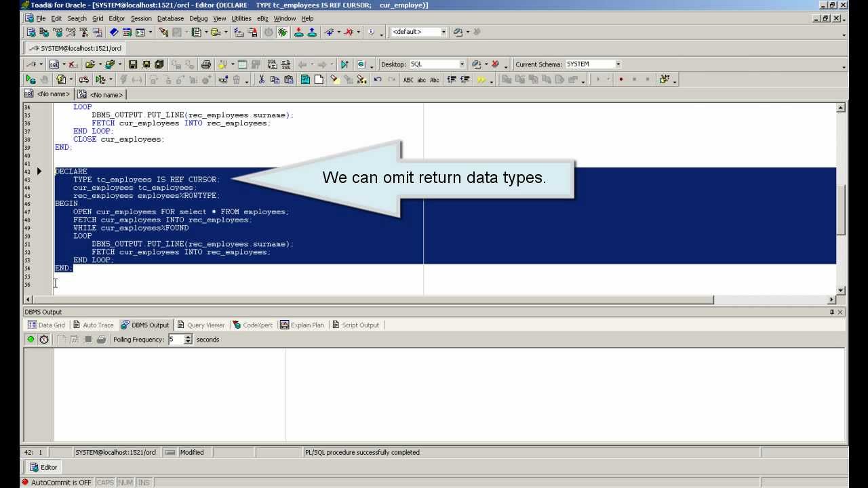Click the Execute statement green play icon
Screen dimensions: 868x488
(x=31, y=79)
